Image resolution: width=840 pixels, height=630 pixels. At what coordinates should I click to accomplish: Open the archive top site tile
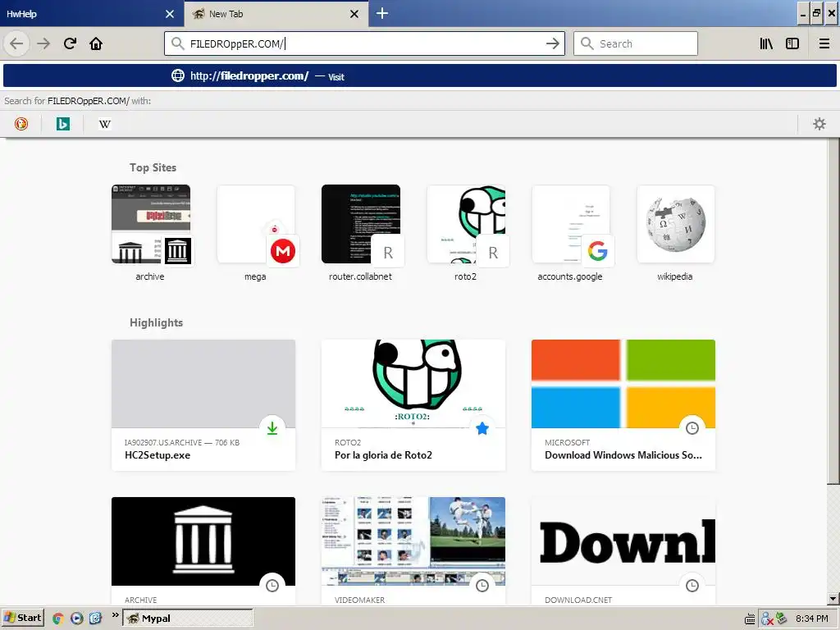151,232
